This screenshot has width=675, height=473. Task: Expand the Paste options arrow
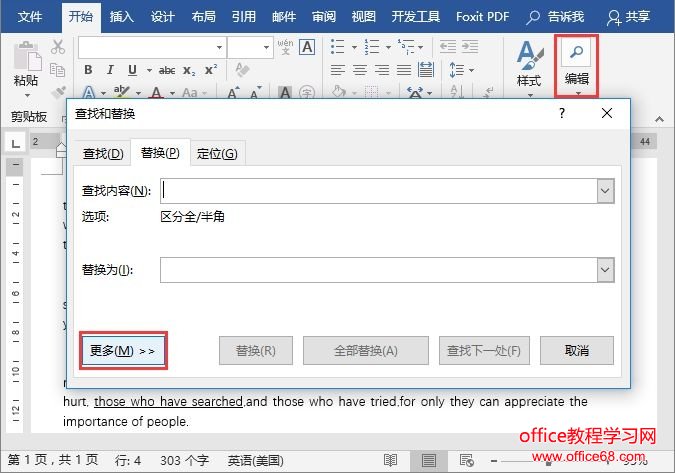tap(27, 95)
